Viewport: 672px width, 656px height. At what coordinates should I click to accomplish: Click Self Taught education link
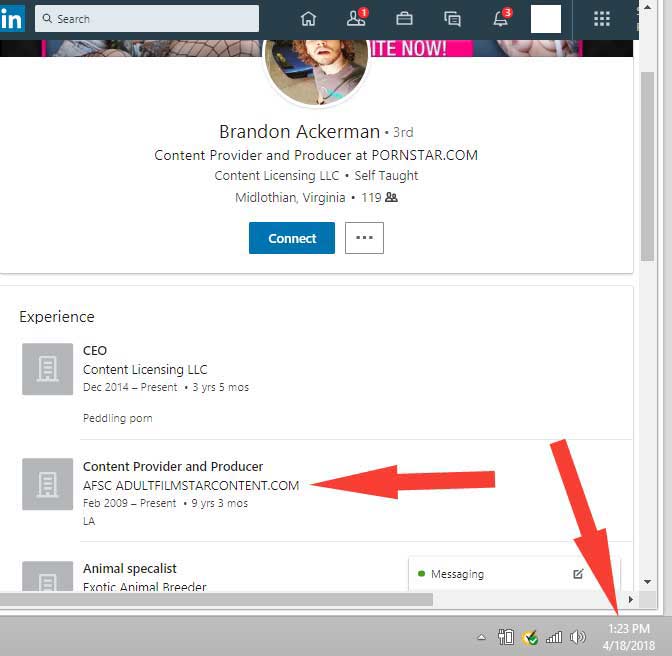point(386,176)
